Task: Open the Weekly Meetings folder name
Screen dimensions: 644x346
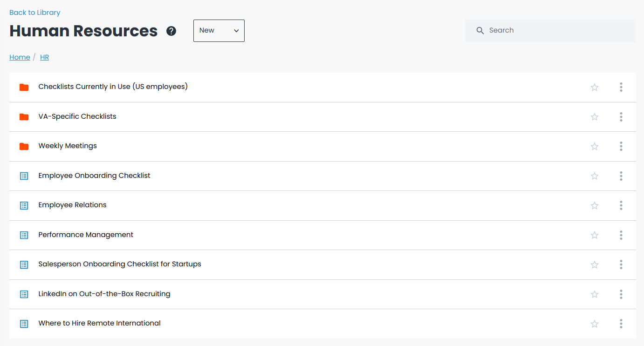Action: tap(68, 146)
